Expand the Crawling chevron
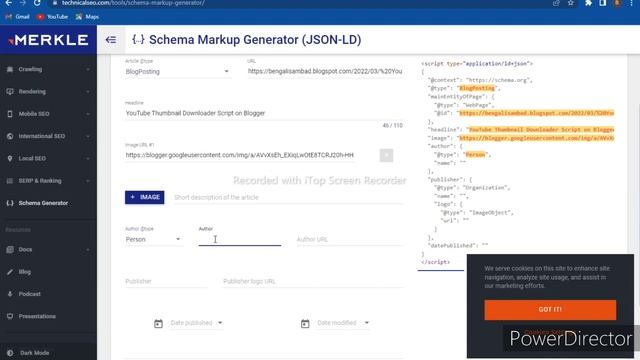 (x=88, y=69)
